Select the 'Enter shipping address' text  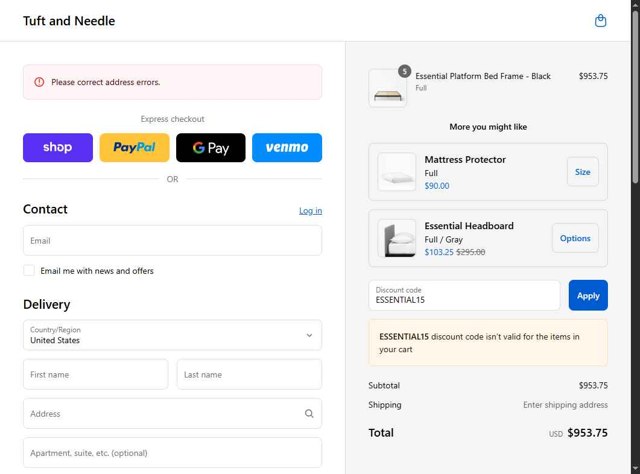(x=565, y=405)
